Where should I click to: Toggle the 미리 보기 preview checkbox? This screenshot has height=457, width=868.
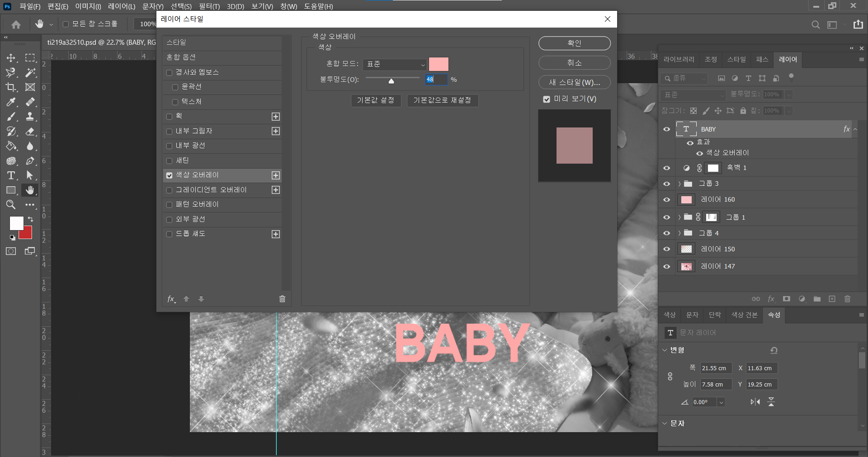point(547,99)
